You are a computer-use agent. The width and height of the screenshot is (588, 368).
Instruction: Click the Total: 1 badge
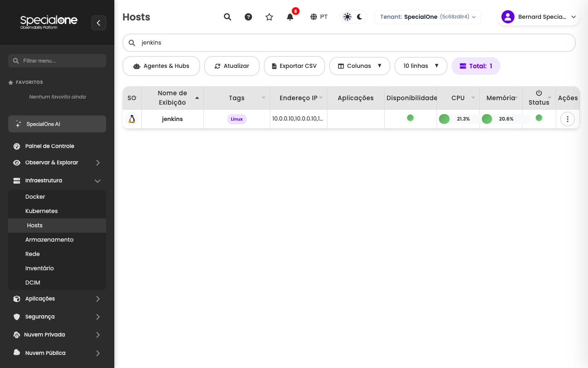[476, 66]
